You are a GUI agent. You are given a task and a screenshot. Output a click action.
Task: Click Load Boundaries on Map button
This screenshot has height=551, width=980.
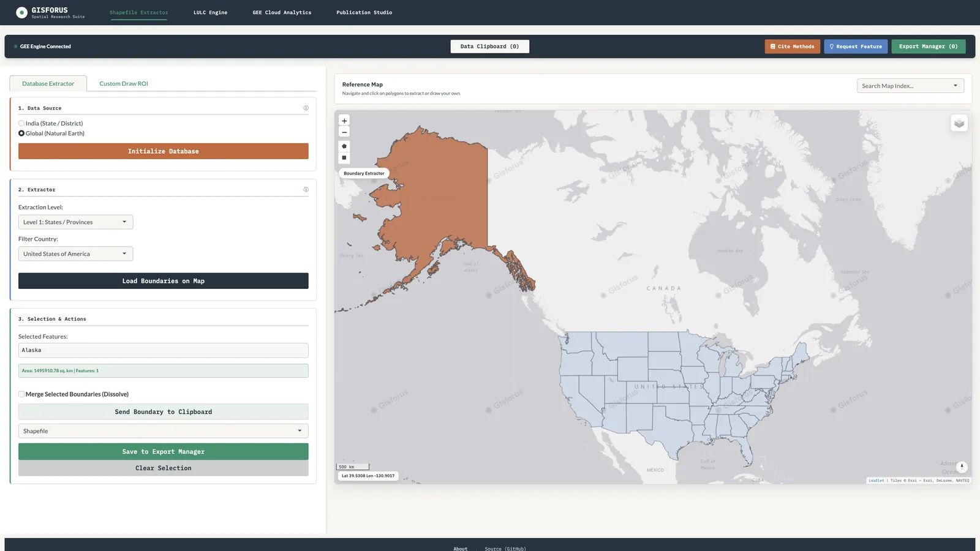(x=163, y=281)
